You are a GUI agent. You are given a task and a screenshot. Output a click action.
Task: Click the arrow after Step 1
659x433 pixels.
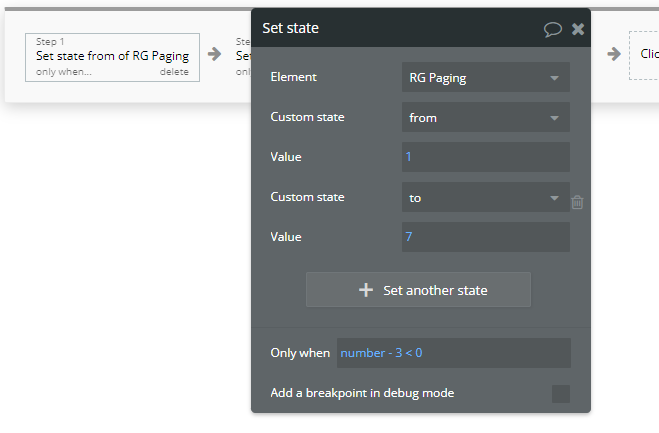click(214, 54)
